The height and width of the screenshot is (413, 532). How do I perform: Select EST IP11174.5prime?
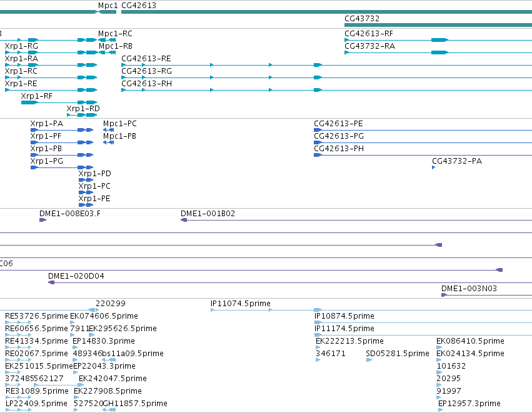click(x=344, y=329)
